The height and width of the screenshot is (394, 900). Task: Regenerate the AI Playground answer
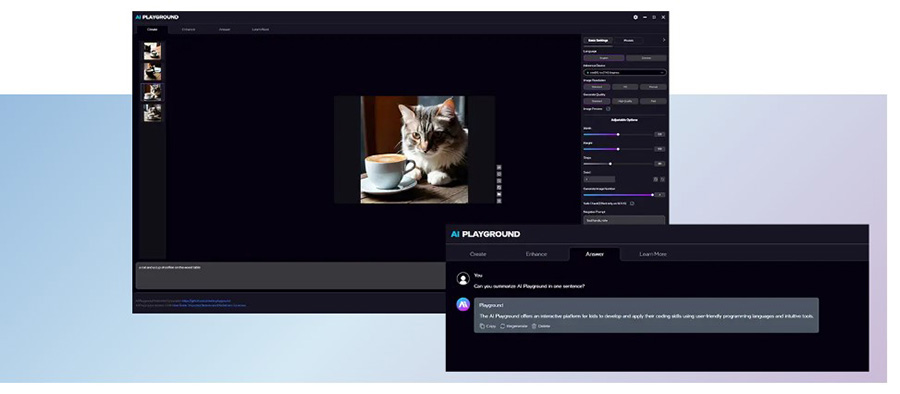[x=514, y=326]
